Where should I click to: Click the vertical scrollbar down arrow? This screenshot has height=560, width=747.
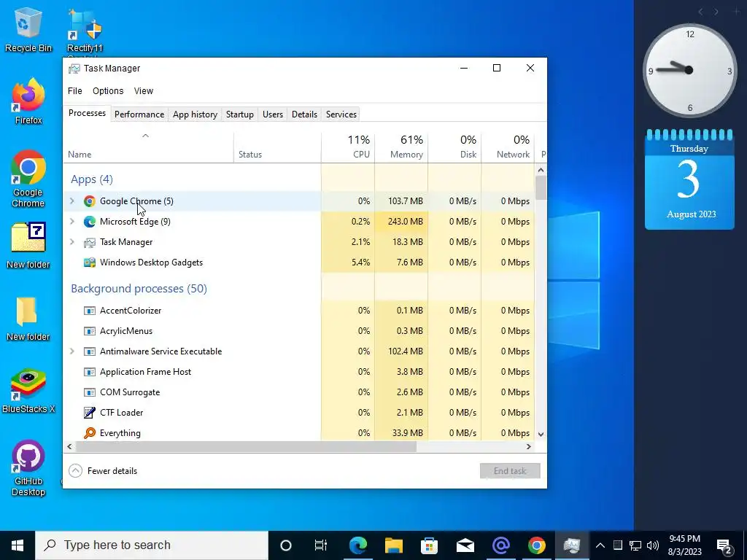click(541, 435)
